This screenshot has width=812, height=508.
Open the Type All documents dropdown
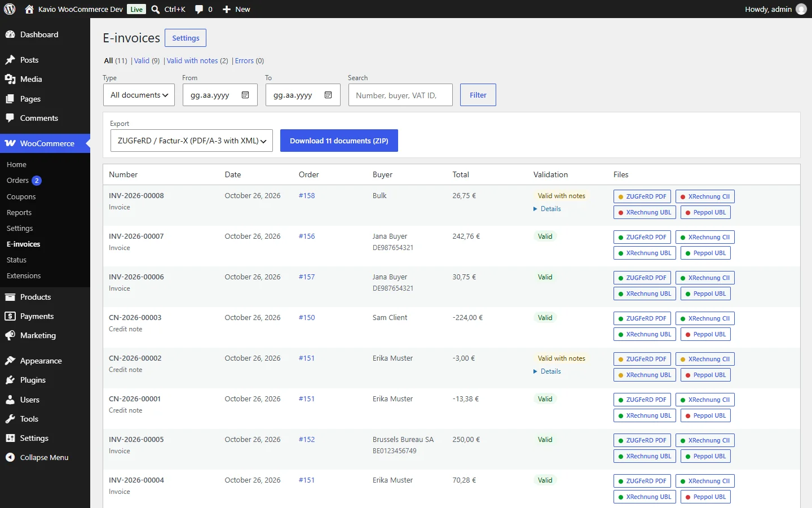pyautogui.click(x=139, y=95)
